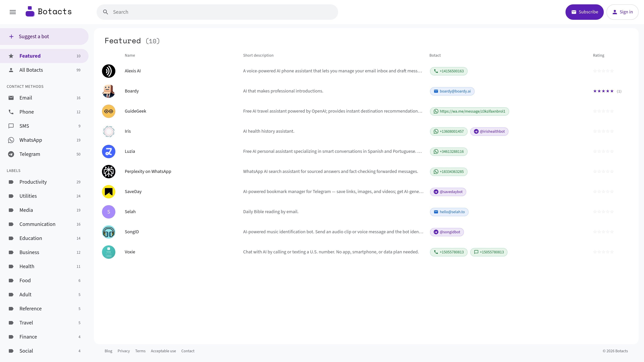Click Iris WhatsApp +13608001457 chip
Image resolution: width=644 pixels, height=362 pixels.
448,131
